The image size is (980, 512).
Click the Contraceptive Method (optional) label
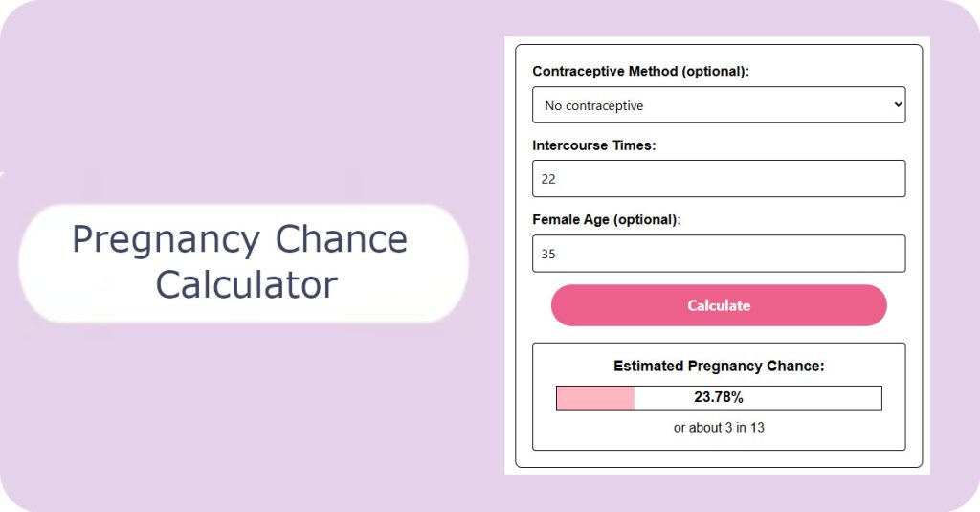[640, 71]
